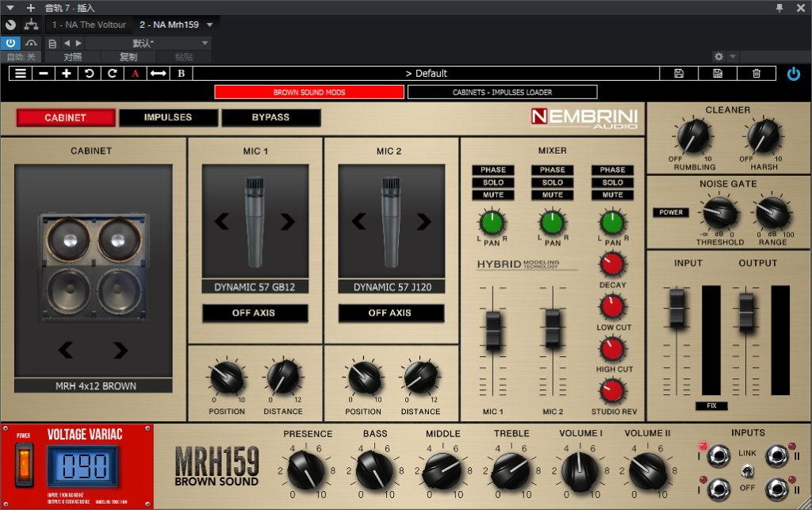
Task: Select preset slot A
Action: point(135,74)
